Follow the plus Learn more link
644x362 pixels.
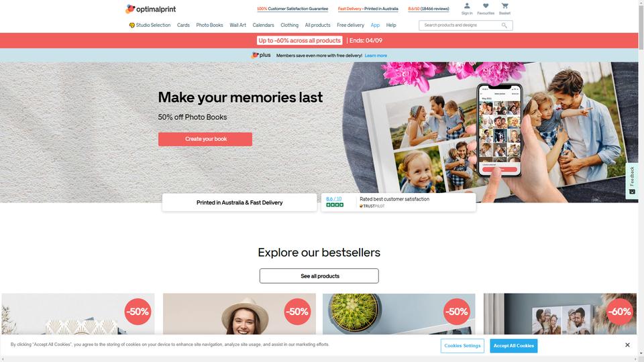[x=376, y=56]
